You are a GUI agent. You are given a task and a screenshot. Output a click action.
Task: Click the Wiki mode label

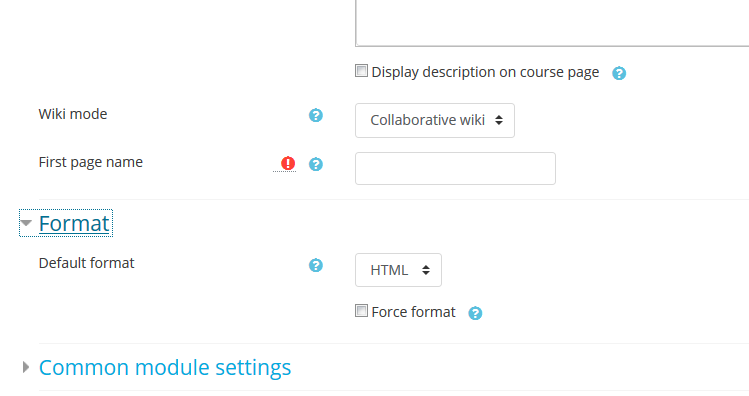tap(73, 114)
